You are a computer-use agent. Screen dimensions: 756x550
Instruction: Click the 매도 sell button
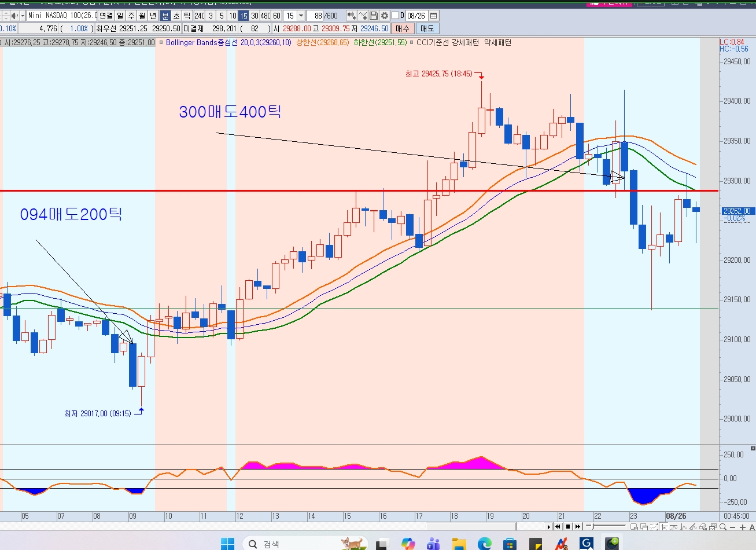click(427, 28)
